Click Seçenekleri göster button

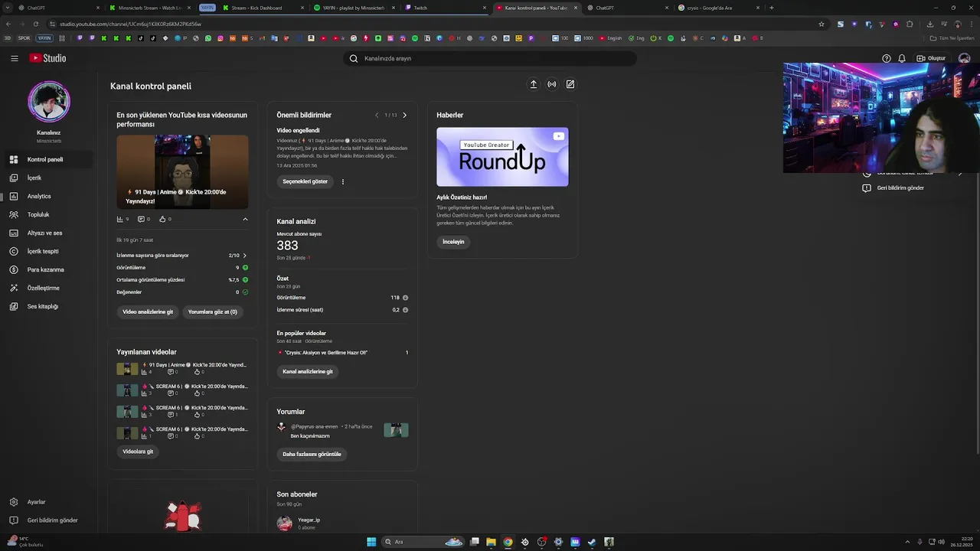point(305,181)
